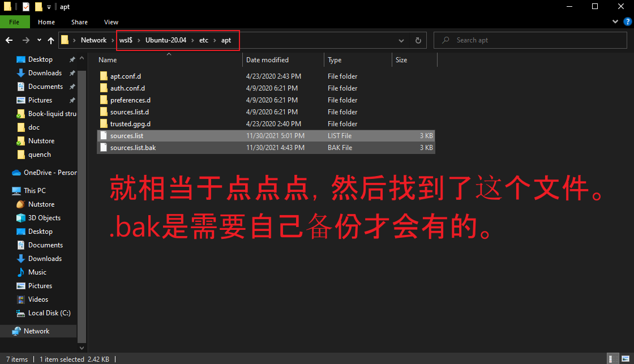Image resolution: width=634 pixels, height=364 pixels.
Task: Open pinned Documents in Quick access
Action: click(x=45, y=87)
